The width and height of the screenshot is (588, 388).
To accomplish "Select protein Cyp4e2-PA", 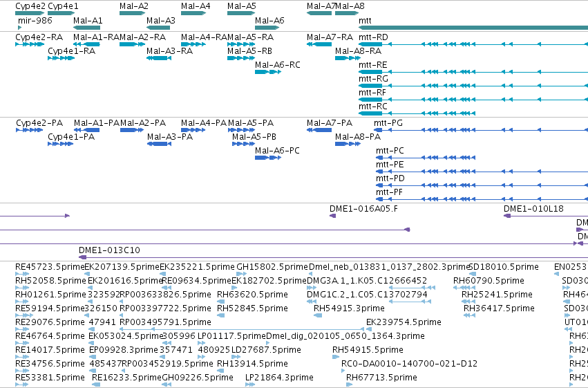I will tap(29, 130).
